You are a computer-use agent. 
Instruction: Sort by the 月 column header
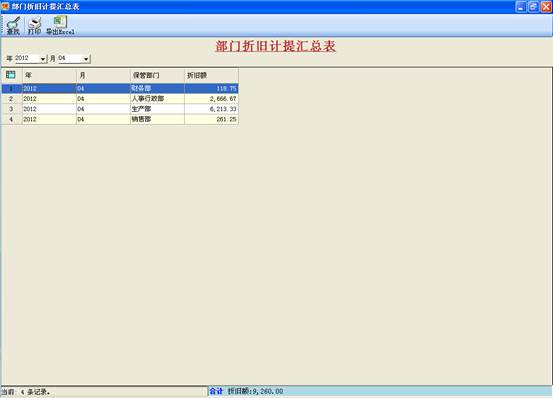click(103, 75)
